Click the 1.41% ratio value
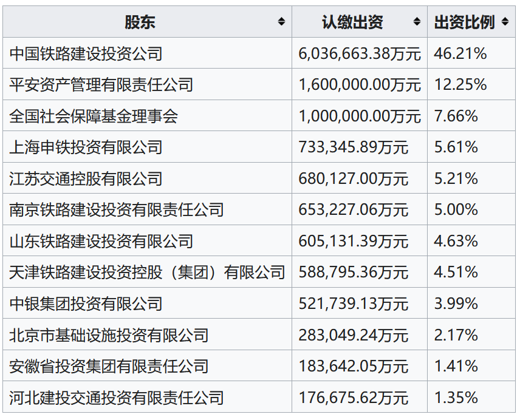Screen dimensions: 520x420 tap(456, 366)
